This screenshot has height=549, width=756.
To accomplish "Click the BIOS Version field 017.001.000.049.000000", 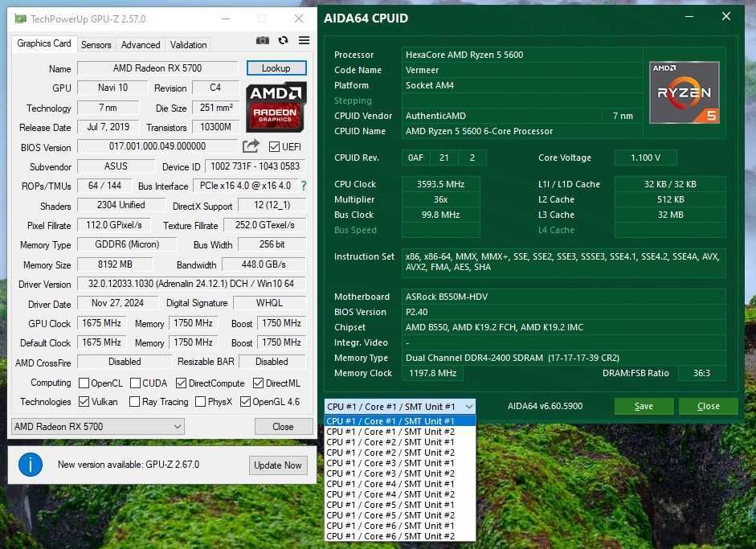I will [157, 146].
